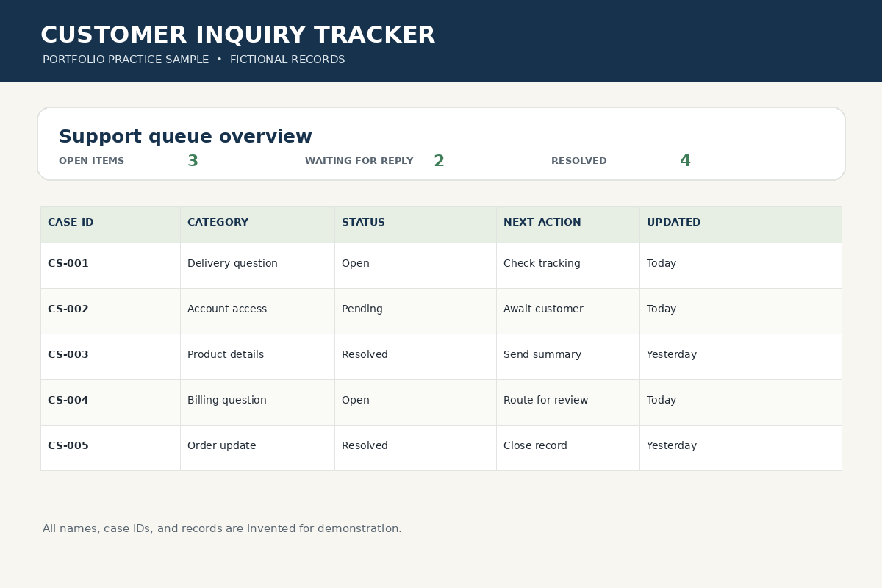The width and height of the screenshot is (882, 588).
Task: Click the STATUS column header
Action: point(415,224)
